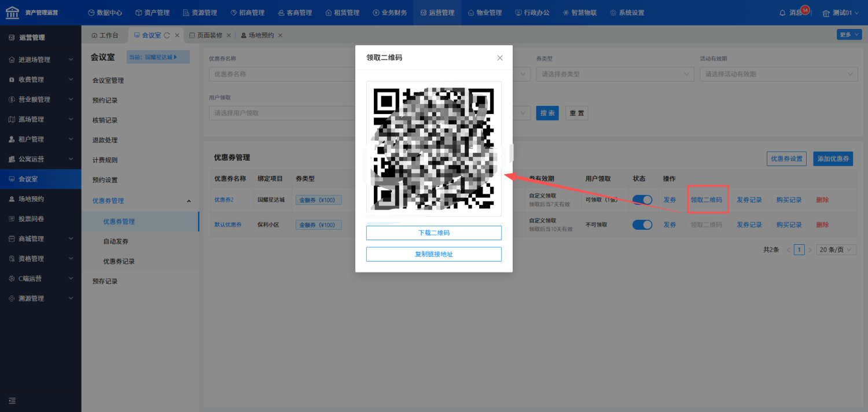Viewport: 868px width, 412px height.
Task: Open the 物业管理 top menu
Action: (x=484, y=13)
